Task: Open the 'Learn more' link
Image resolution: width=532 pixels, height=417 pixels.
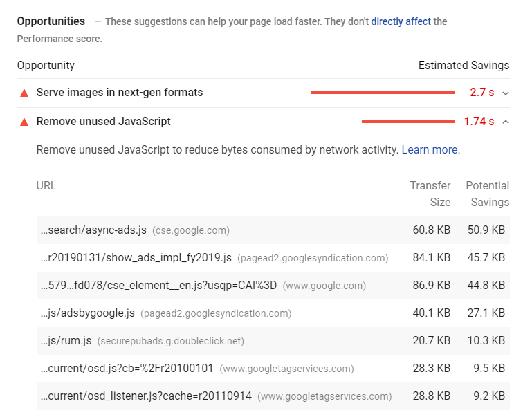Action: point(430,149)
